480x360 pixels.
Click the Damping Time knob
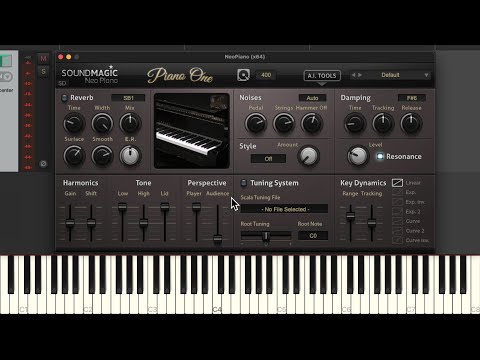coord(355,123)
